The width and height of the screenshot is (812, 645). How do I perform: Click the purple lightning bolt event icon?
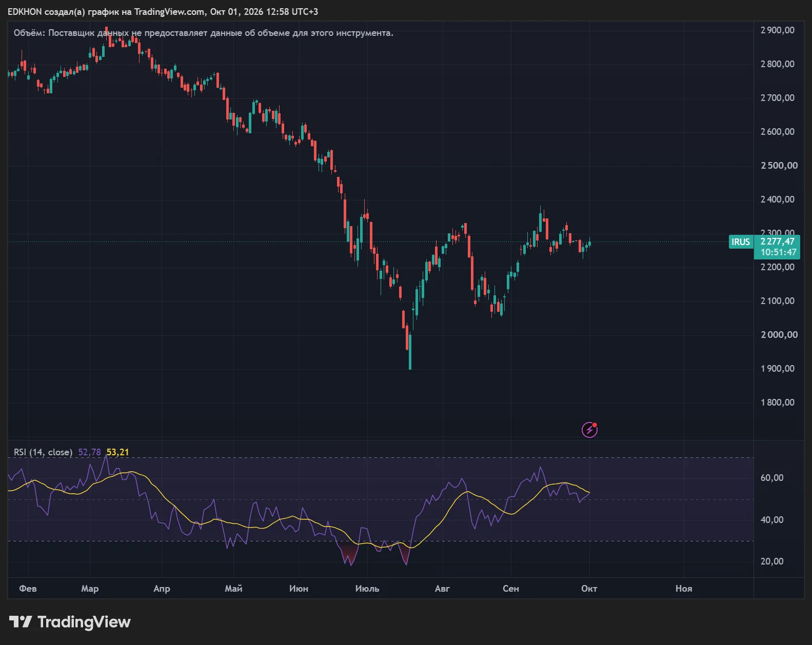[589, 430]
